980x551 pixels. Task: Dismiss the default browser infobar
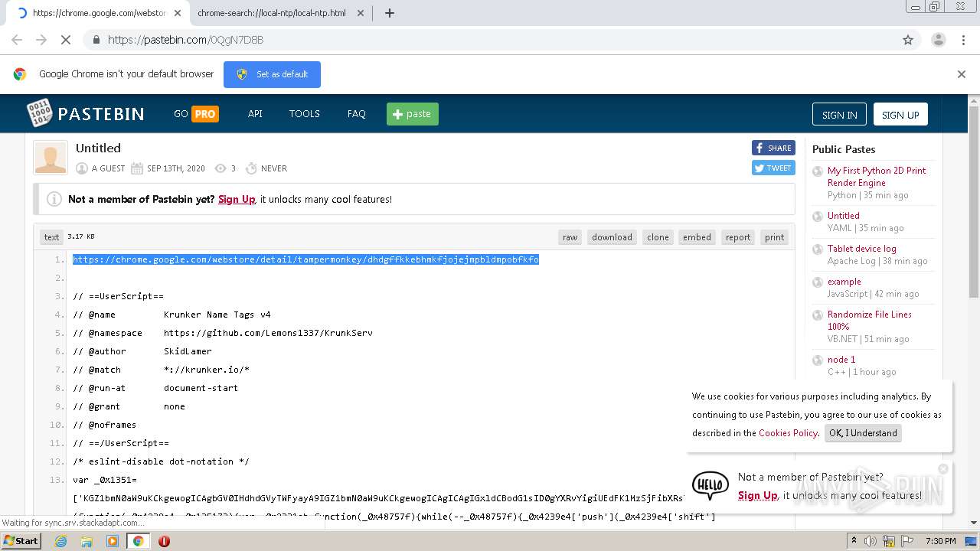click(962, 74)
